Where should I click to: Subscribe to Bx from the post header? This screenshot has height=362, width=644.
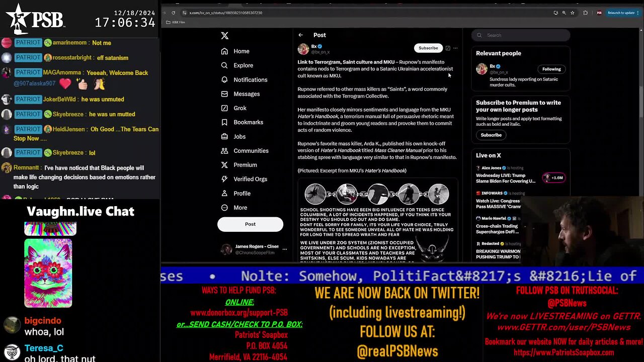pyautogui.click(x=428, y=48)
